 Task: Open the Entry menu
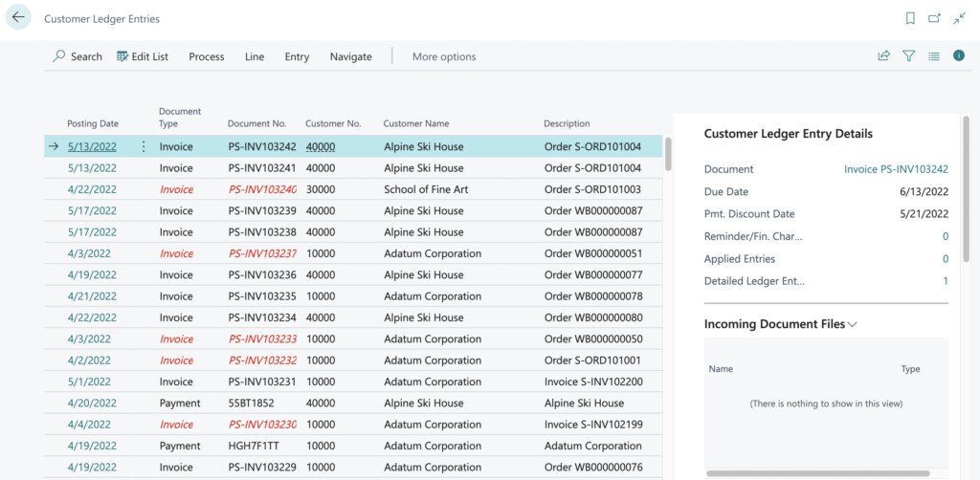point(297,56)
